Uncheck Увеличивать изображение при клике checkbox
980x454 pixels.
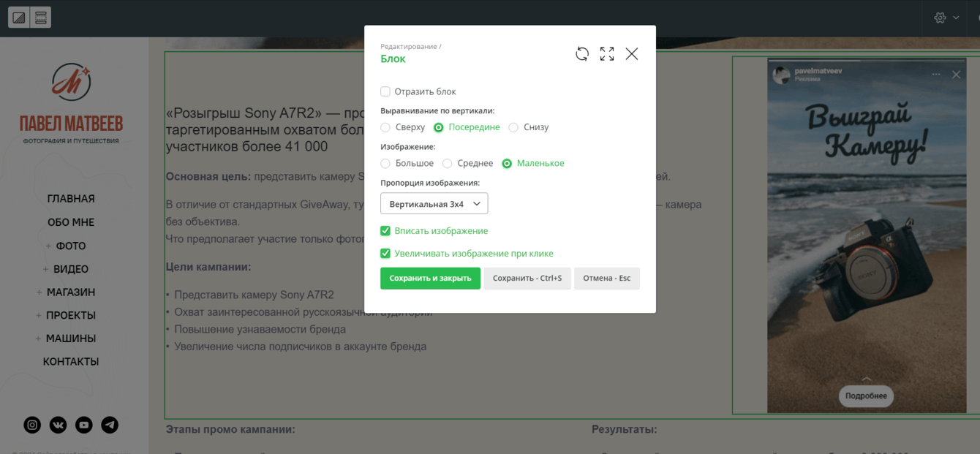[385, 254]
